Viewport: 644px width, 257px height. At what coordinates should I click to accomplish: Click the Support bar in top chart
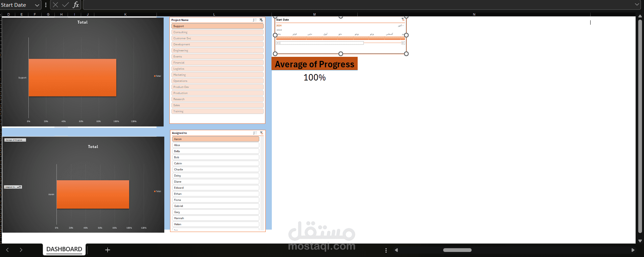tap(72, 78)
